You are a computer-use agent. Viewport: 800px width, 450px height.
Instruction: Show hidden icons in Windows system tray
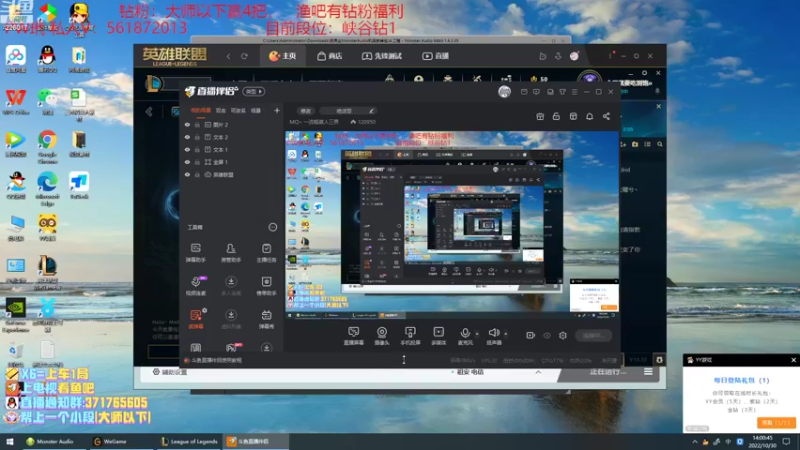pos(694,442)
